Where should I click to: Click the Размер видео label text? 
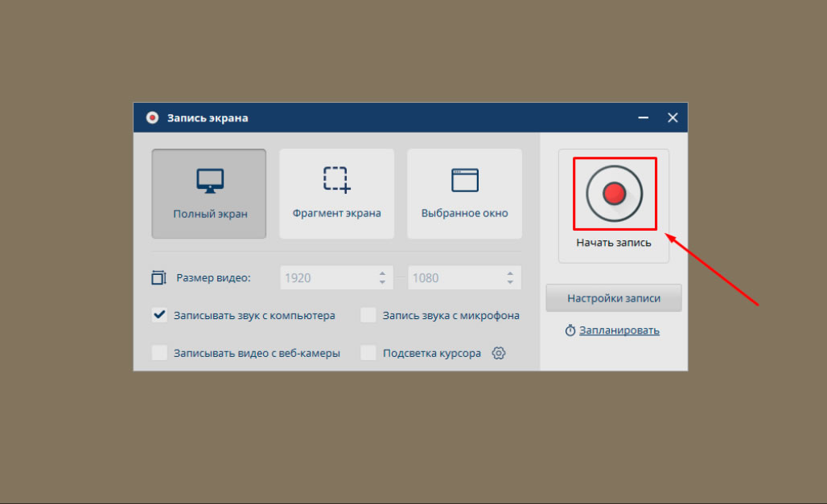click(213, 278)
